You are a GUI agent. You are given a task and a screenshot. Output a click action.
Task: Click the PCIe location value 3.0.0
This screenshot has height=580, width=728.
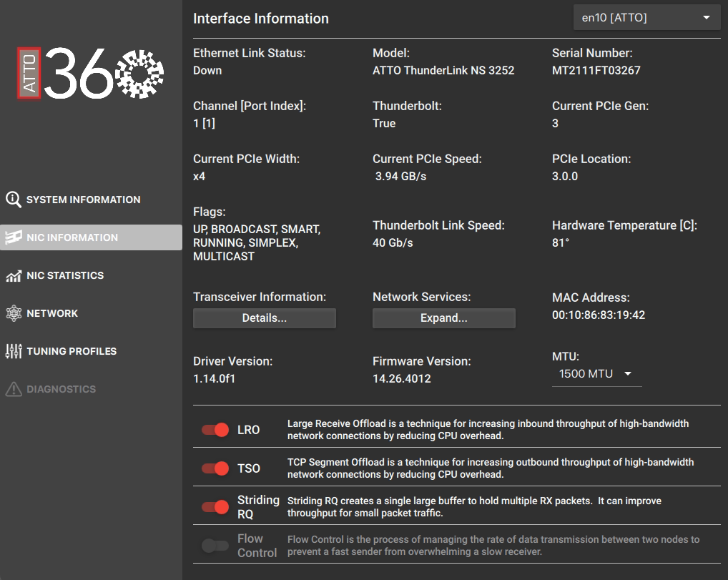pos(565,177)
